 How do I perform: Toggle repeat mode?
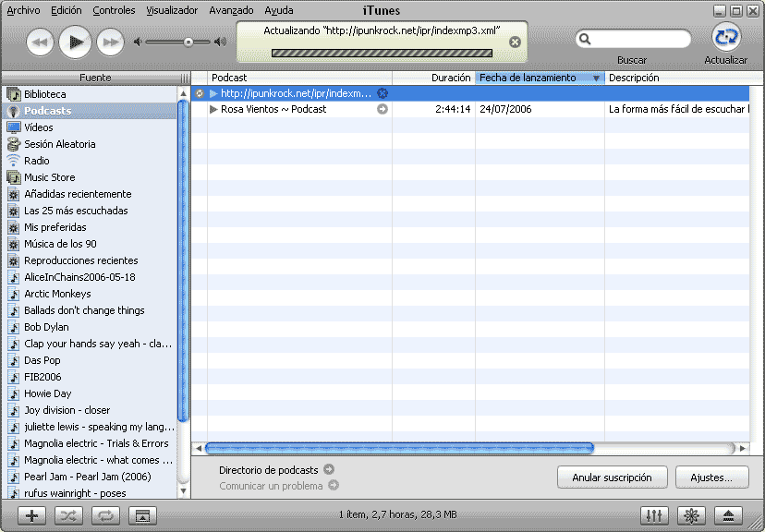tap(105, 515)
